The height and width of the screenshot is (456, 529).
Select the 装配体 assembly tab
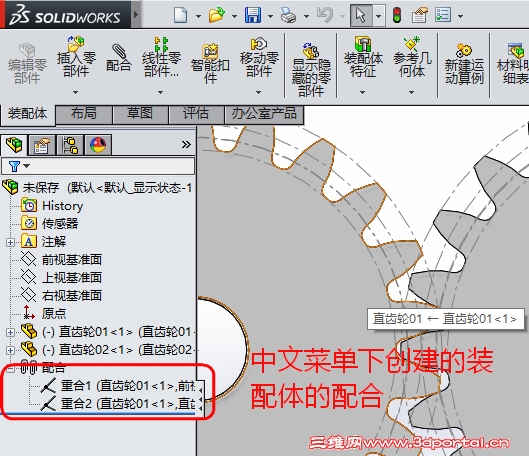point(28,114)
